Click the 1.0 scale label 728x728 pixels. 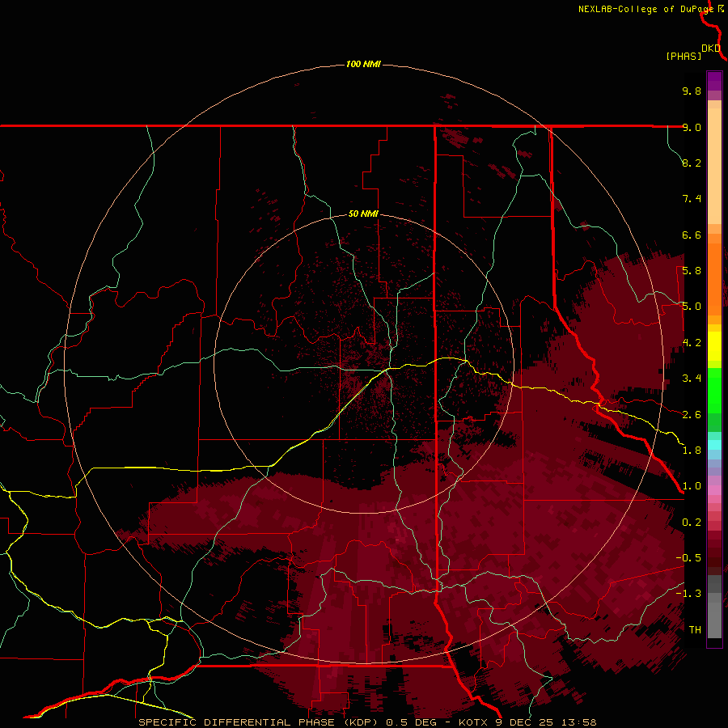tap(692, 486)
